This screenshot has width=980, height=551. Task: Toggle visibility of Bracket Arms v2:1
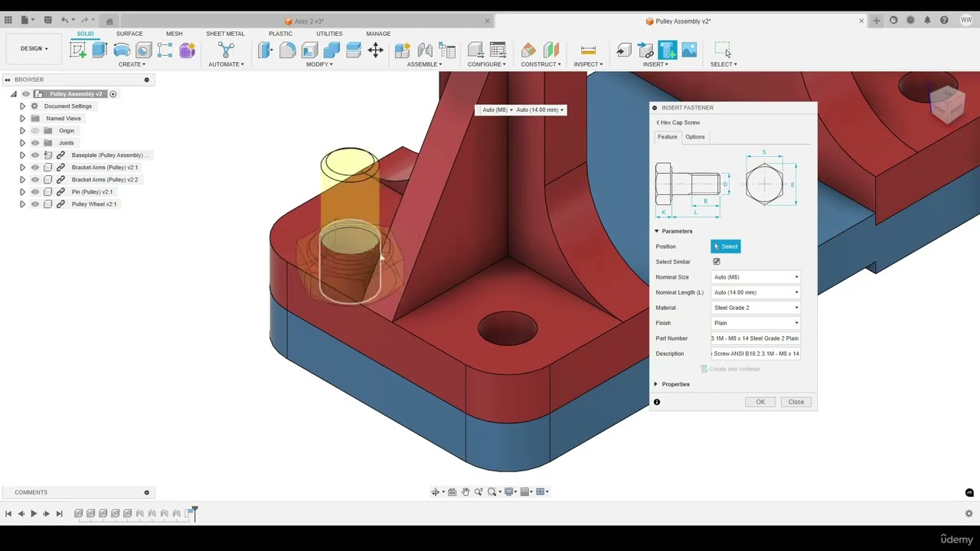[x=34, y=168]
